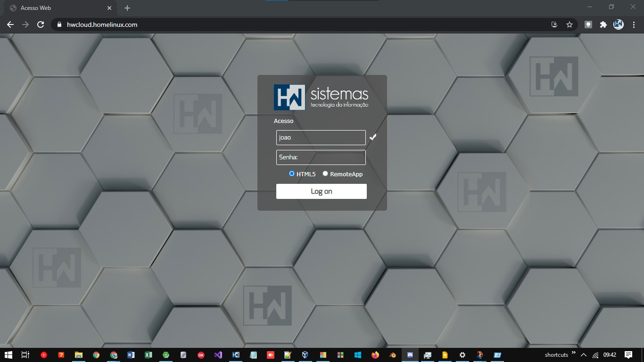Open the Extensions puzzle-piece menu
Viewport: 644px width, 362px height.
[x=603, y=25]
